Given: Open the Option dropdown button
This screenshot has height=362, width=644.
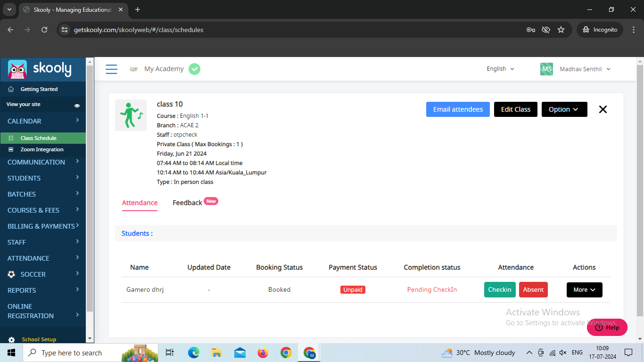Looking at the screenshot, I should click(564, 109).
